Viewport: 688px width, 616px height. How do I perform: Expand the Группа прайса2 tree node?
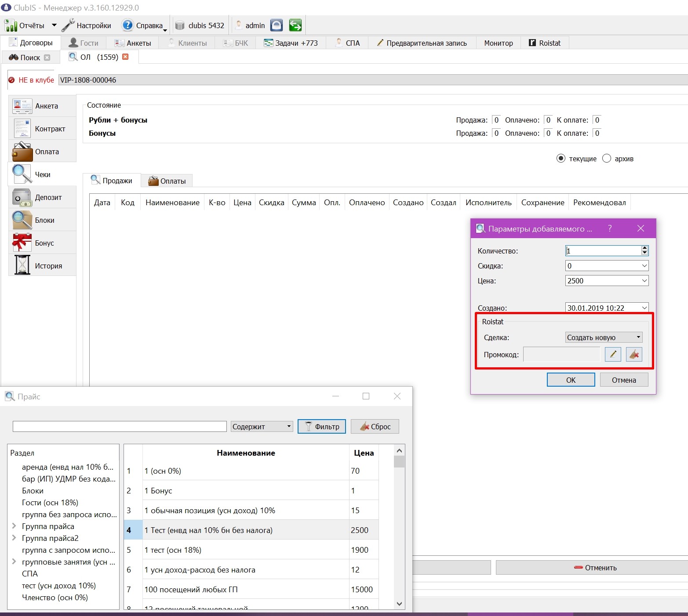coord(14,538)
